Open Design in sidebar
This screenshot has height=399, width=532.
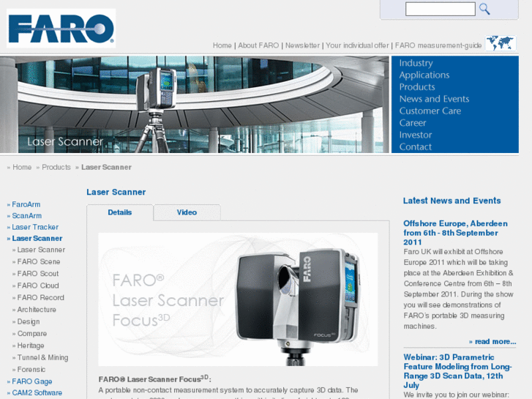[28, 321]
